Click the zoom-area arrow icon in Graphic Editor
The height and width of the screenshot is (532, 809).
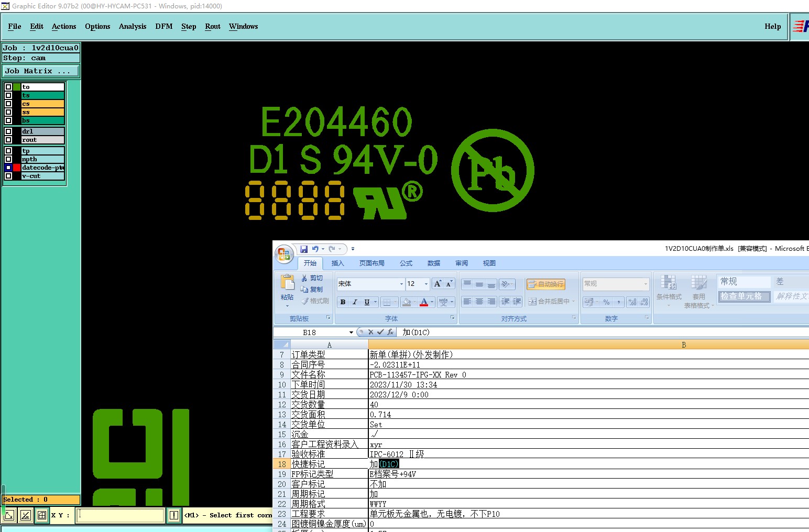[x=9, y=515]
